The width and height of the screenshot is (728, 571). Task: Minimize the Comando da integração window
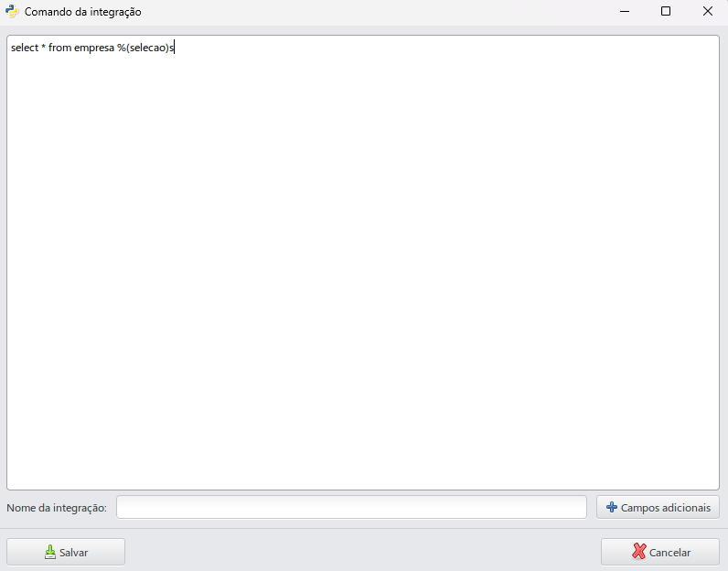(x=625, y=11)
